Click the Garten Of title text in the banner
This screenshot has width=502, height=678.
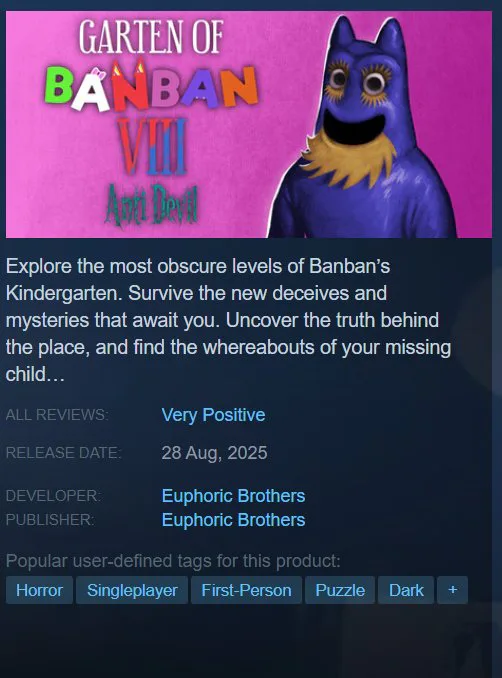(x=150, y=38)
